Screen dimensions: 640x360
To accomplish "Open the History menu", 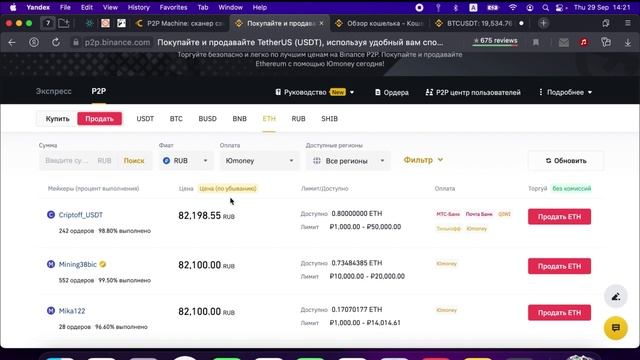I will pos(138,7).
